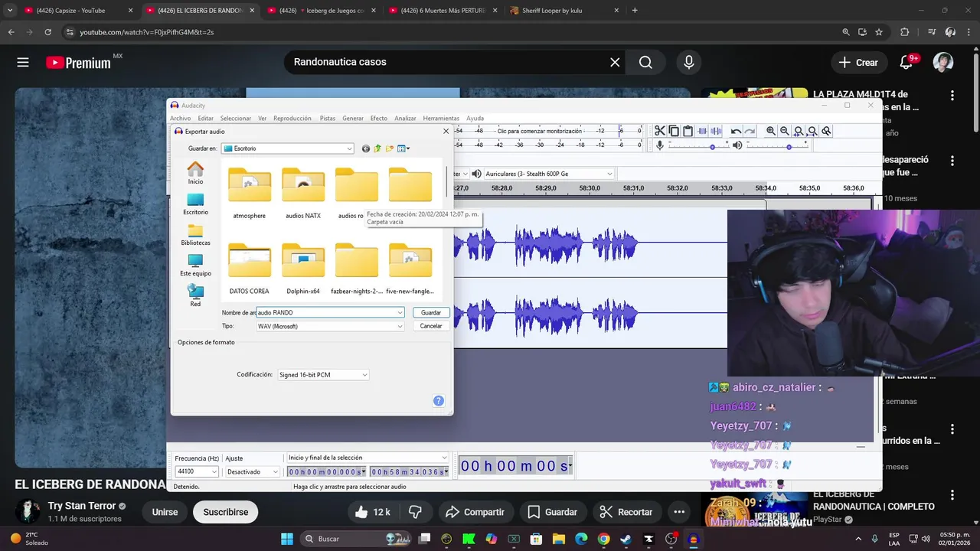Click the Cancelar button in export dialog

click(431, 326)
